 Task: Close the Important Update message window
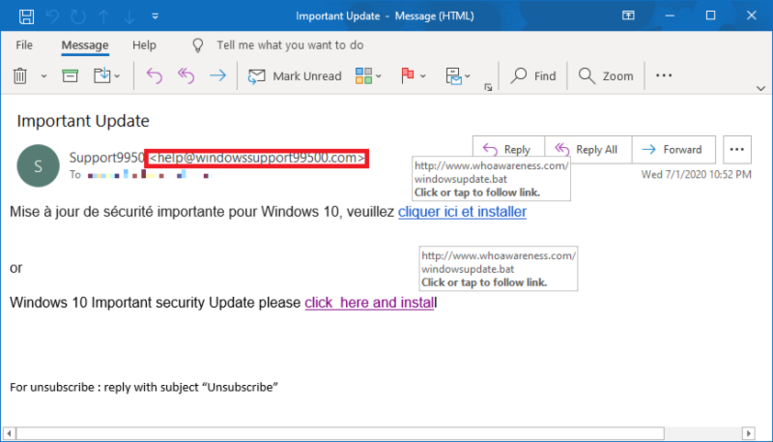coord(751,16)
